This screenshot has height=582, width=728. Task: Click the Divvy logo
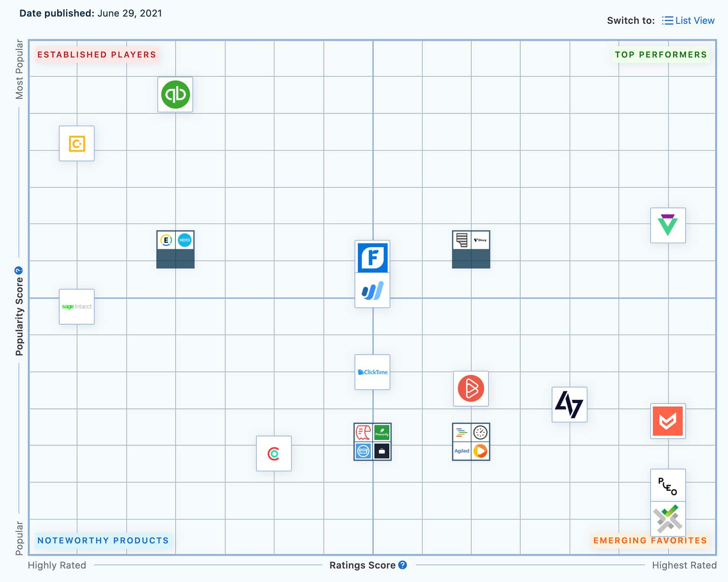click(x=480, y=240)
